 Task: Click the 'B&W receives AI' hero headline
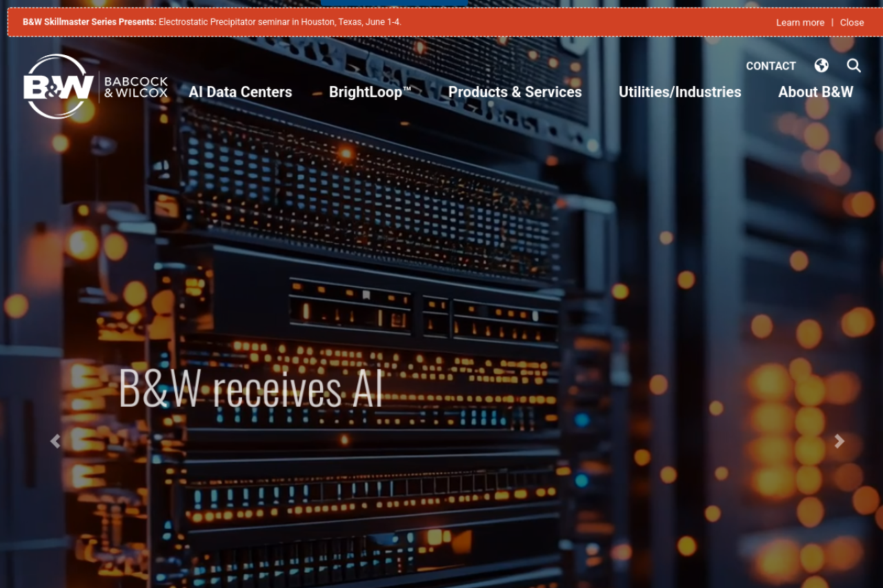click(x=250, y=389)
